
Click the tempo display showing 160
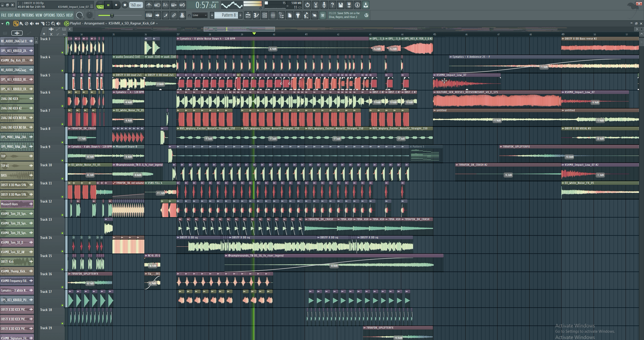click(x=136, y=5)
